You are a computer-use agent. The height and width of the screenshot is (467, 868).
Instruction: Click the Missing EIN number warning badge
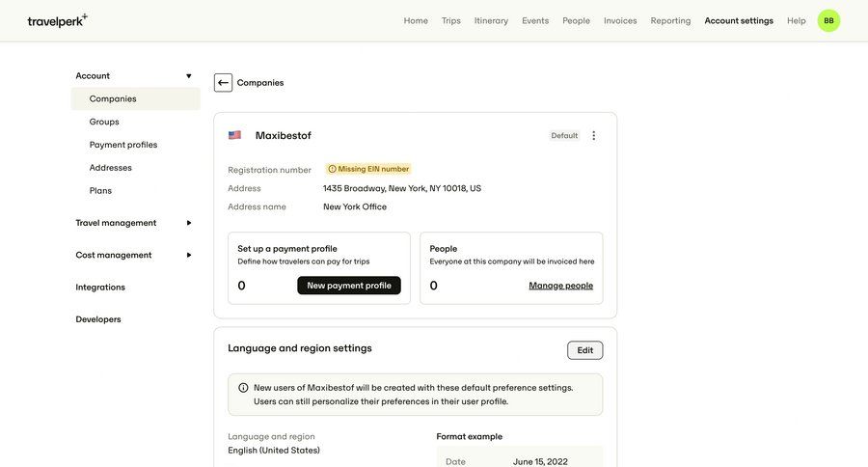point(368,169)
